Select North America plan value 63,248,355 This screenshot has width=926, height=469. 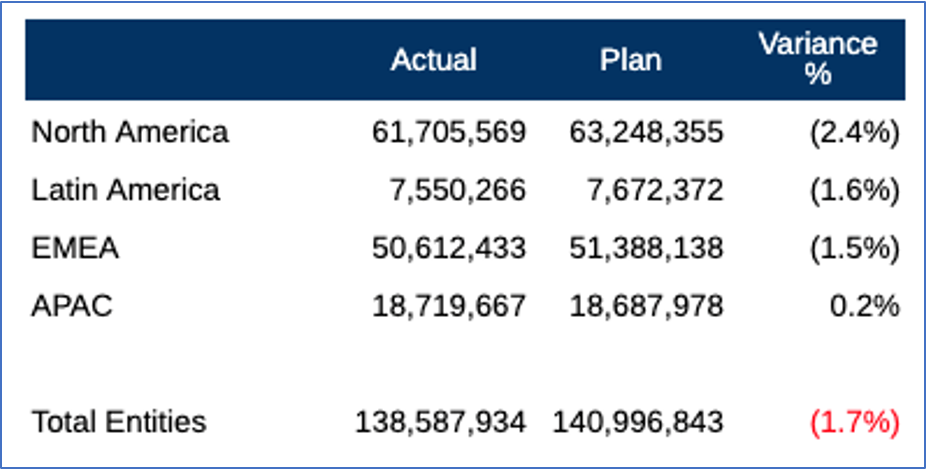pyautogui.click(x=646, y=132)
